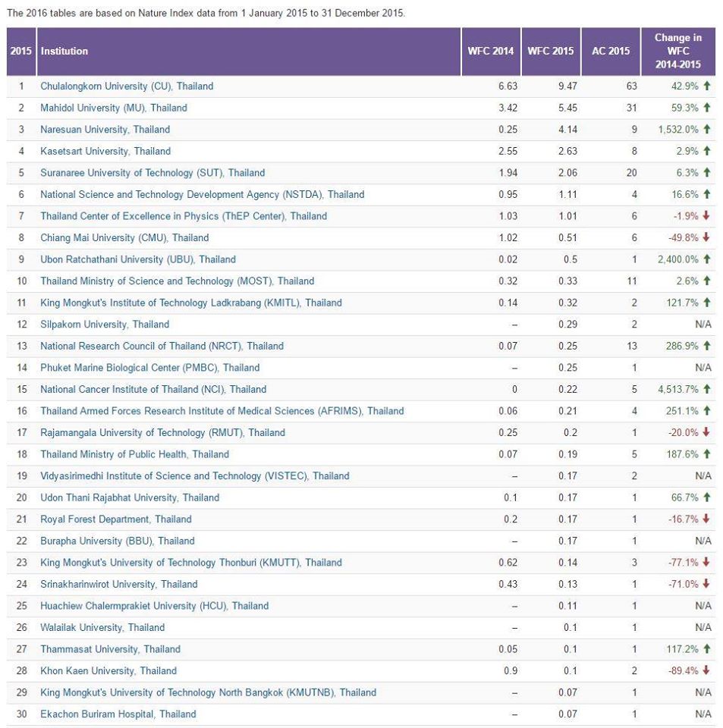The height and width of the screenshot is (728, 723).
Task: Open Huachiew Chalermprakiet University link
Action: point(154,607)
